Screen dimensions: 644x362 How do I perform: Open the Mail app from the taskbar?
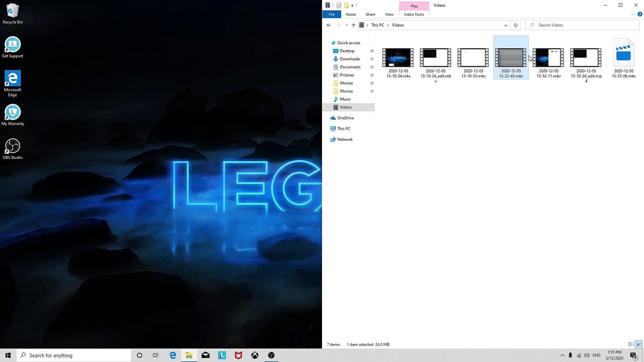(205, 355)
